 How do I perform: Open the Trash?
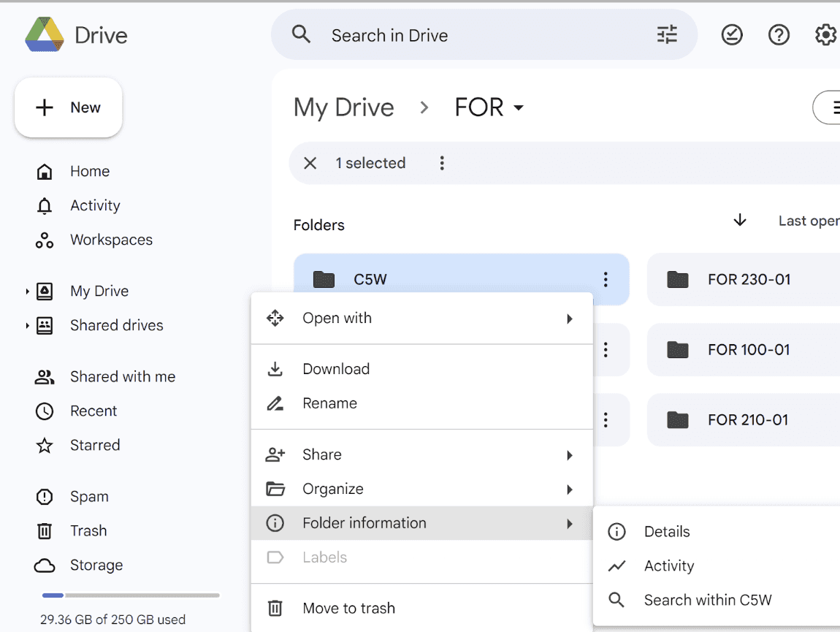[x=88, y=530]
